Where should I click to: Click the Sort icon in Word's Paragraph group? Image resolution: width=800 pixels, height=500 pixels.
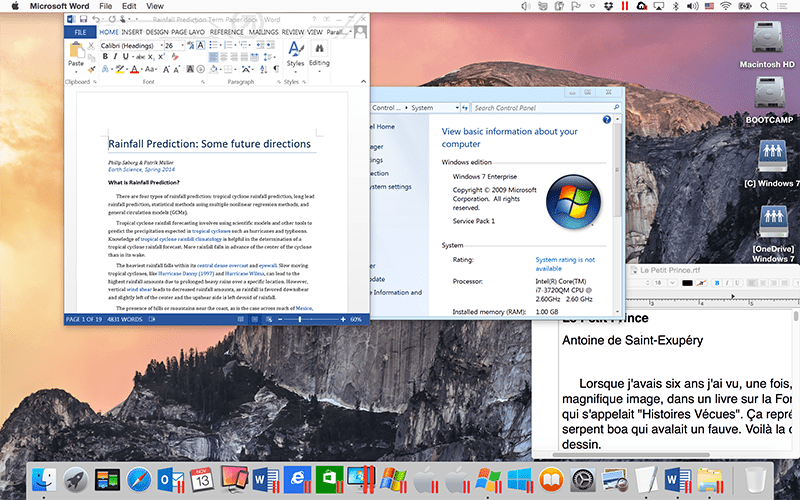tap(263, 69)
